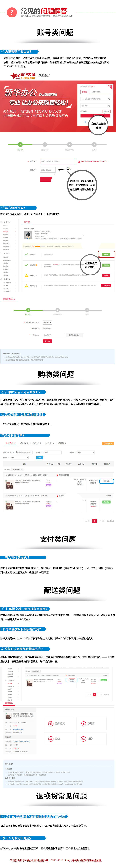Click the orange 订单回收站 button
The height and width of the screenshot is (868, 116).
point(108,443)
